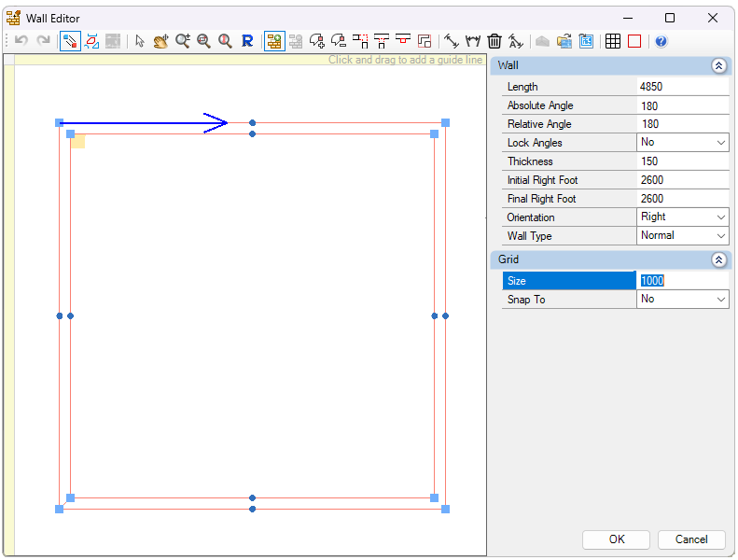Click the Undo arrow icon
Viewport: 738px width, 560px height.
click(x=21, y=41)
